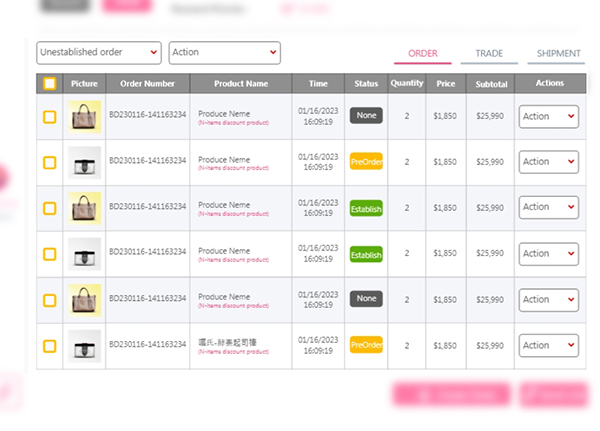
Task: Open the black bag picture in second row
Action: tap(84, 162)
